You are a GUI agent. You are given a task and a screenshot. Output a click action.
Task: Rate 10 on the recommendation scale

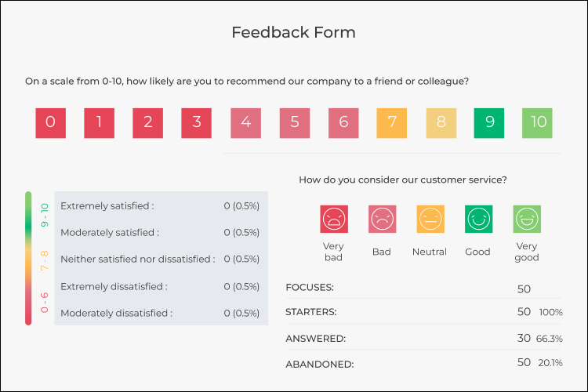pos(538,123)
